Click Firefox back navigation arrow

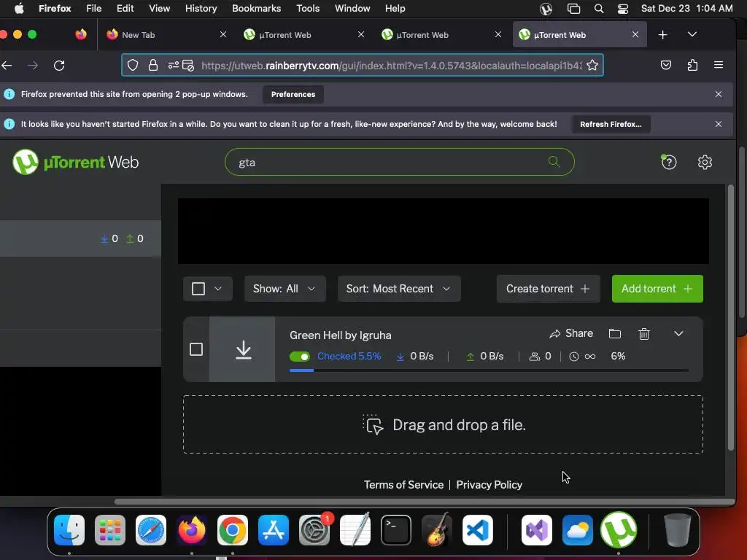pos(7,65)
